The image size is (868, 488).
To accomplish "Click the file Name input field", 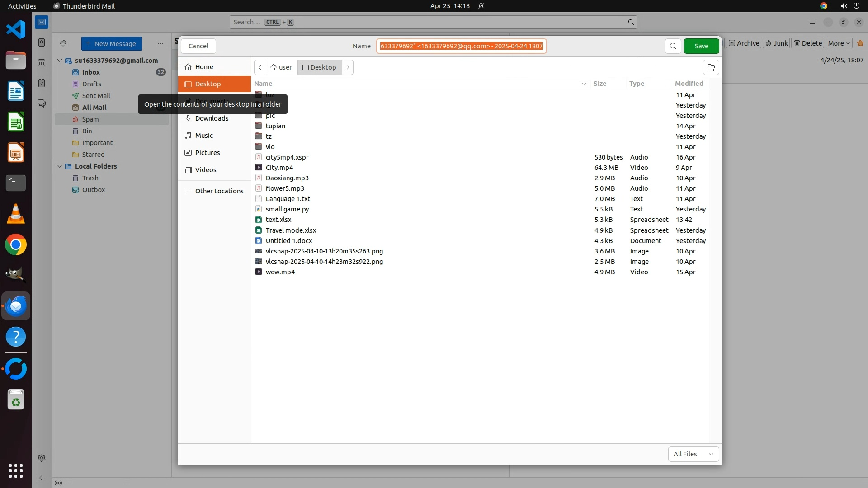I will tap(461, 46).
